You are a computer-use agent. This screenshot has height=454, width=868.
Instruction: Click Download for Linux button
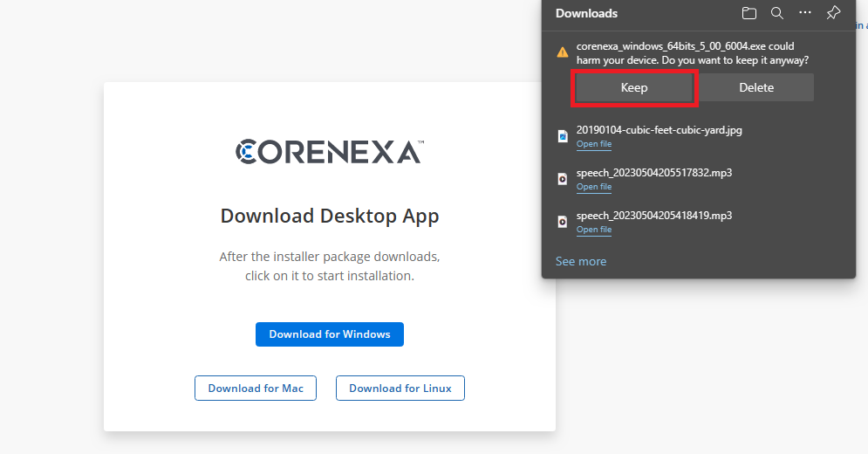400,388
